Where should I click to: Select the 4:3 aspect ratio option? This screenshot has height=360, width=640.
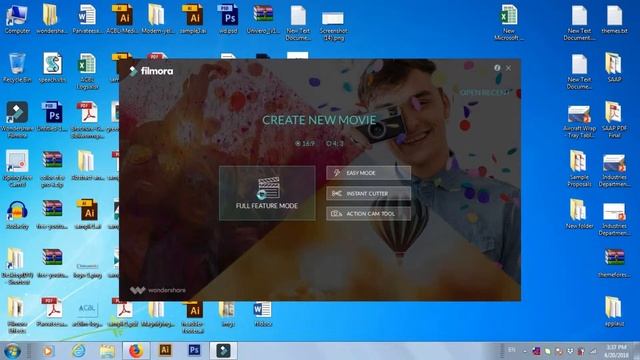pyautogui.click(x=335, y=144)
